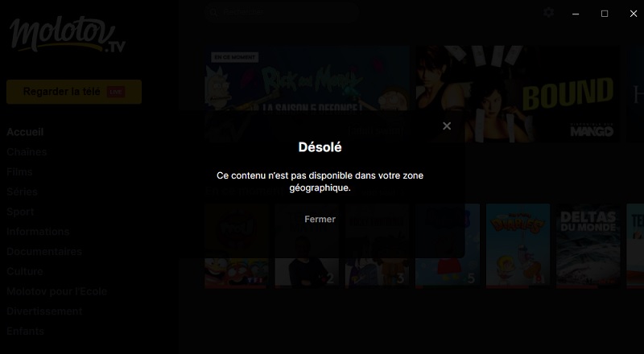Open the Enfants category
Viewport: 644px width, 354px height.
click(26, 331)
